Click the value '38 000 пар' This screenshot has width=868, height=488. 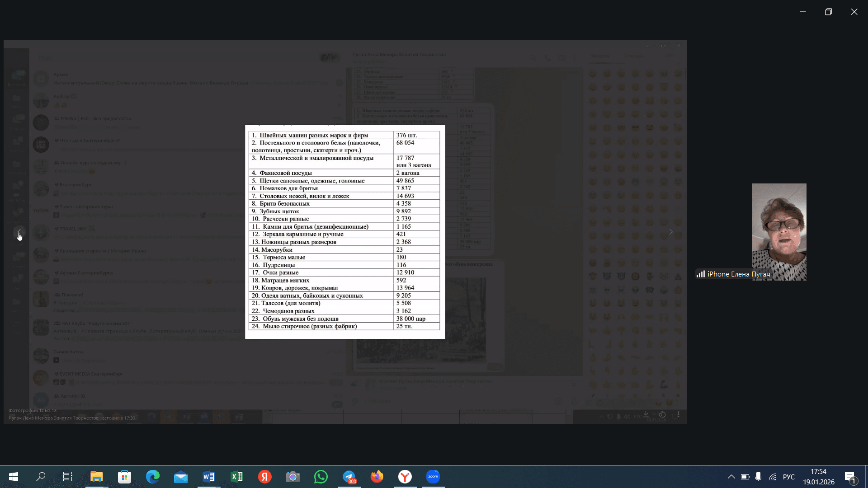click(x=411, y=319)
